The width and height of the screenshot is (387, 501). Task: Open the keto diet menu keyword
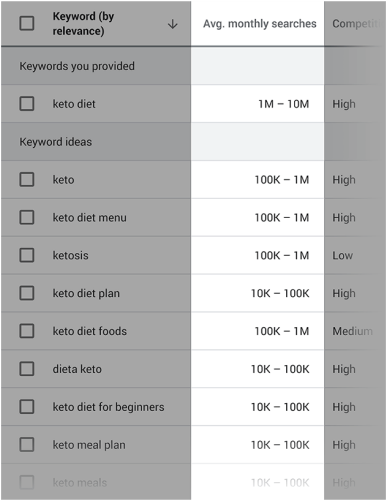click(90, 218)
